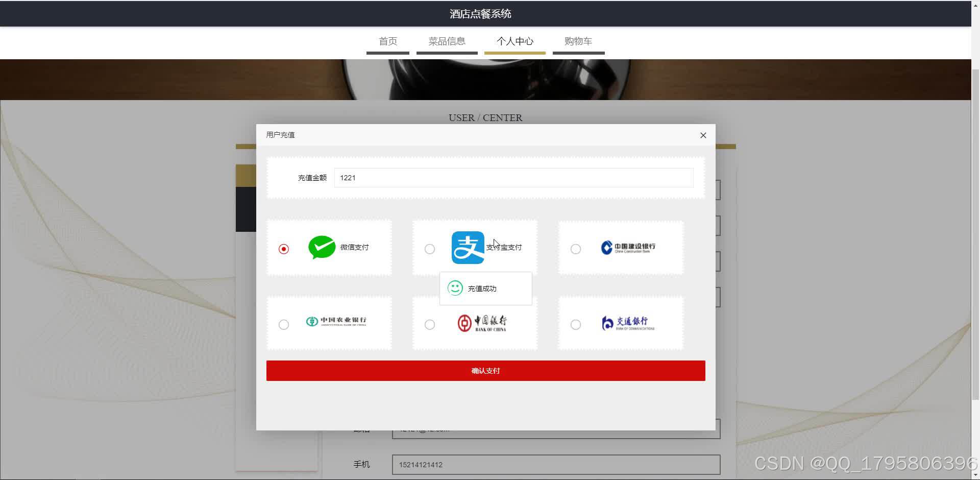Choose the 中国农业银行 radio button
This screenshot has height=480, width=980.
[284, 324]
